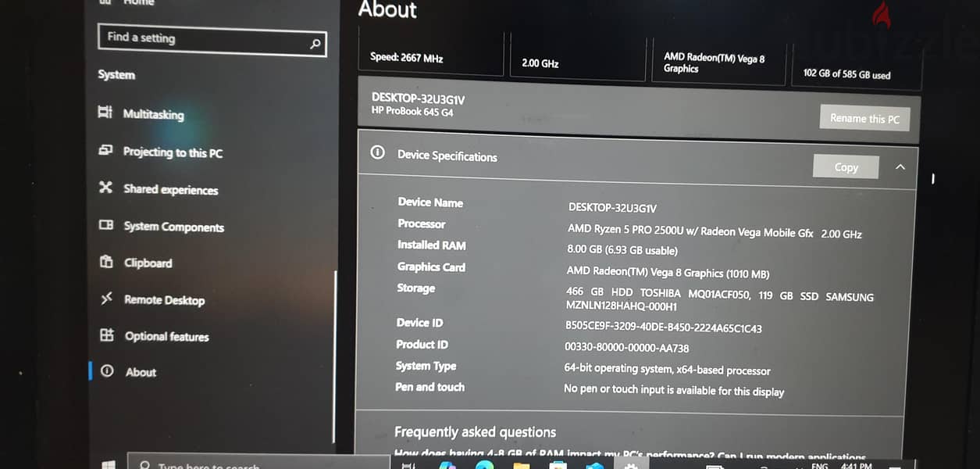The height and width of the screenshot is (469, 980).
Task: Click the Installed RAM label
Action: [x=431, y=245]
